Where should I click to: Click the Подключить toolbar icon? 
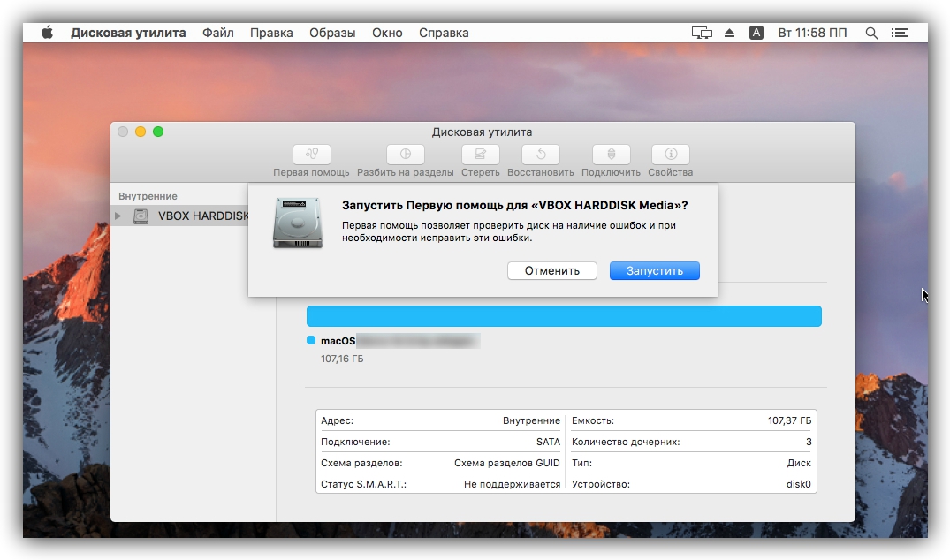pos(611,155)
